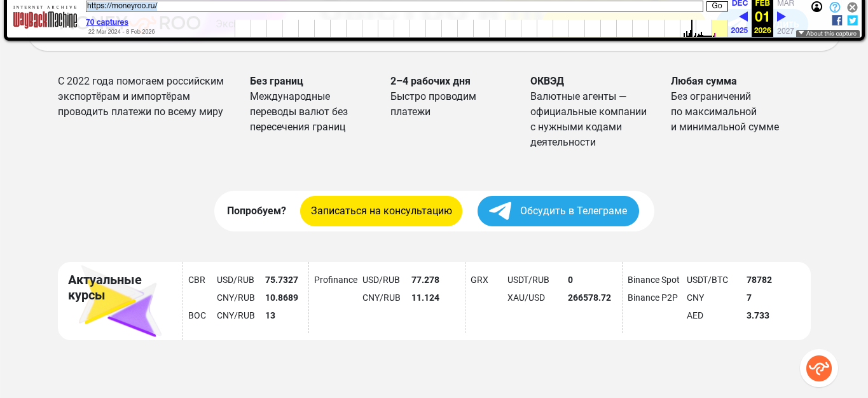Click the CBR source label
This screenshot has width=868, height=398.
(x=196, y=280)
